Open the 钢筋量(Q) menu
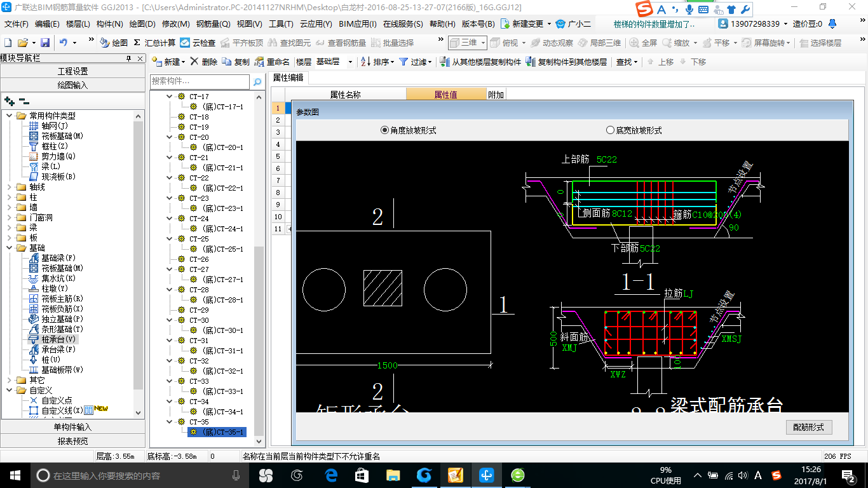This screenshot has height=488, width=868. (x=213, y=24)
